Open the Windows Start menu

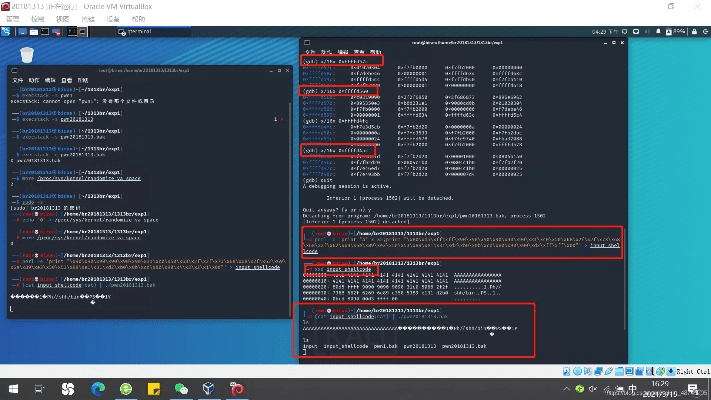pos(14,388)
